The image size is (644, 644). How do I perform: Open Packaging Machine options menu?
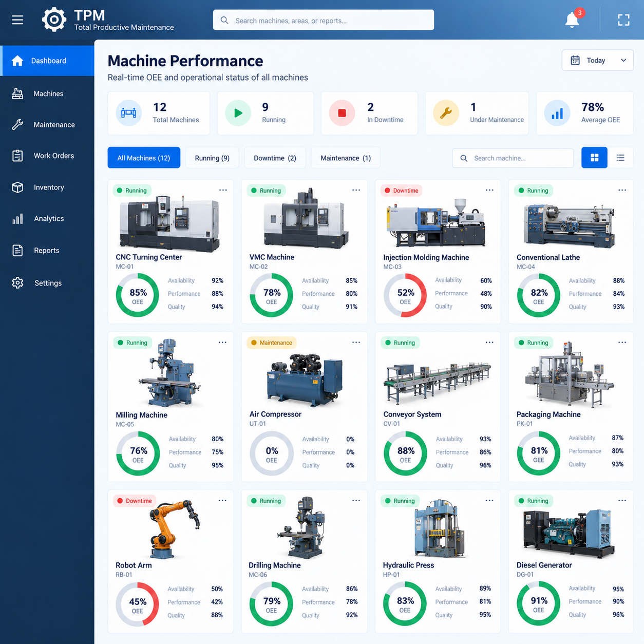[622, 343]
